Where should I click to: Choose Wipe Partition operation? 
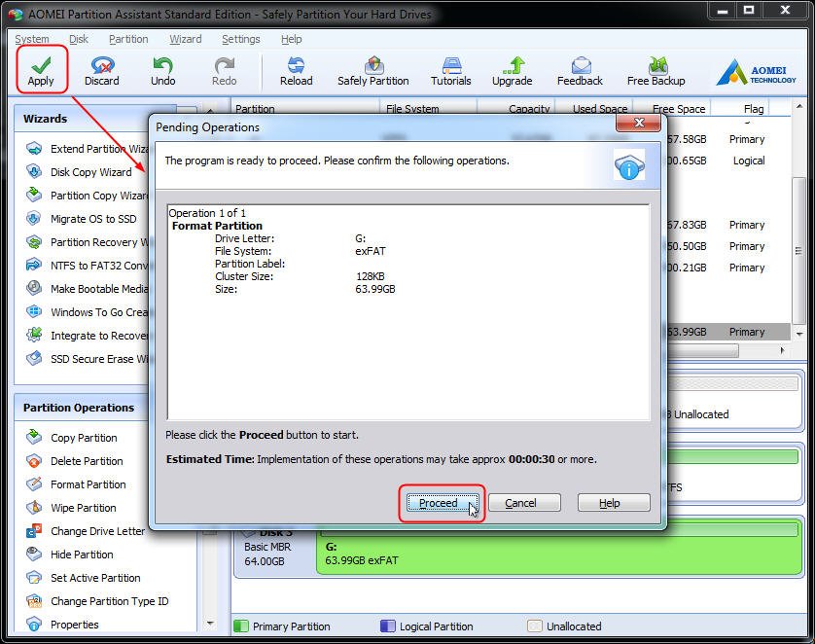(71, 508)
